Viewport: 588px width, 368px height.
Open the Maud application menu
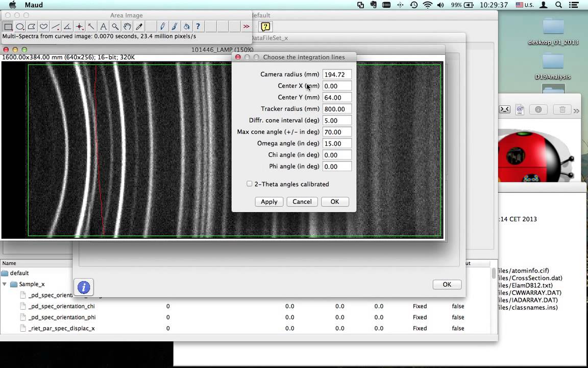tap(34, 5)
